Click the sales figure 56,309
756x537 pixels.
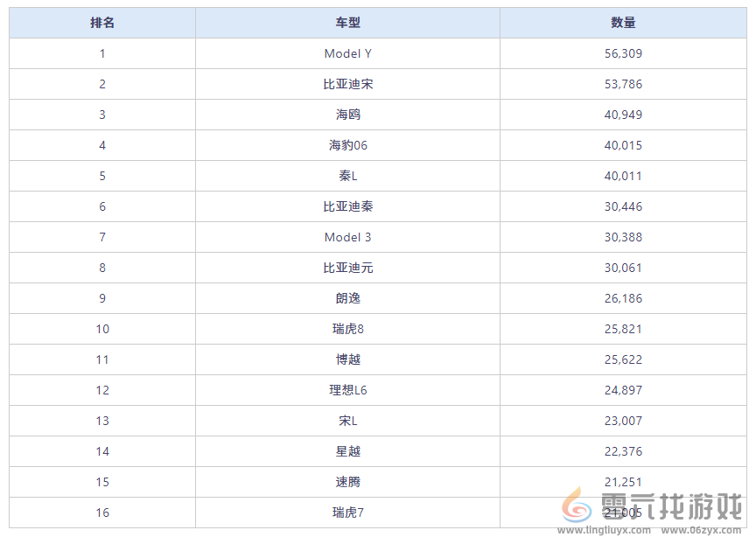coord(622,53)
